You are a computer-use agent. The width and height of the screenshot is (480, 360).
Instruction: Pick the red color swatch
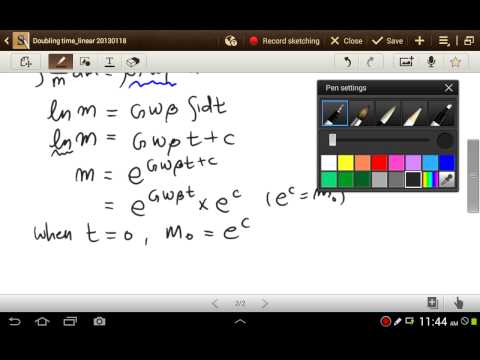point(379,163)
